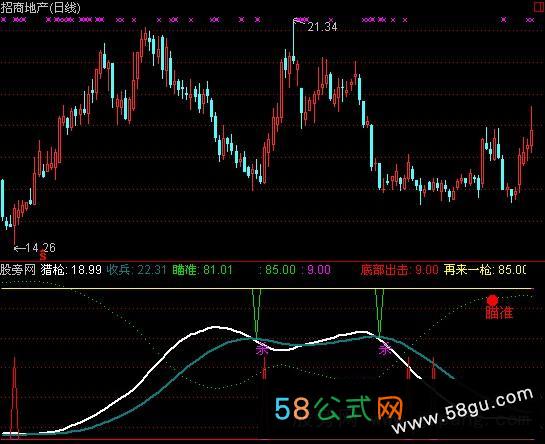Click the tall red spike at indicator start
Screen dimensions: 545x444
(x=14, y=395)
